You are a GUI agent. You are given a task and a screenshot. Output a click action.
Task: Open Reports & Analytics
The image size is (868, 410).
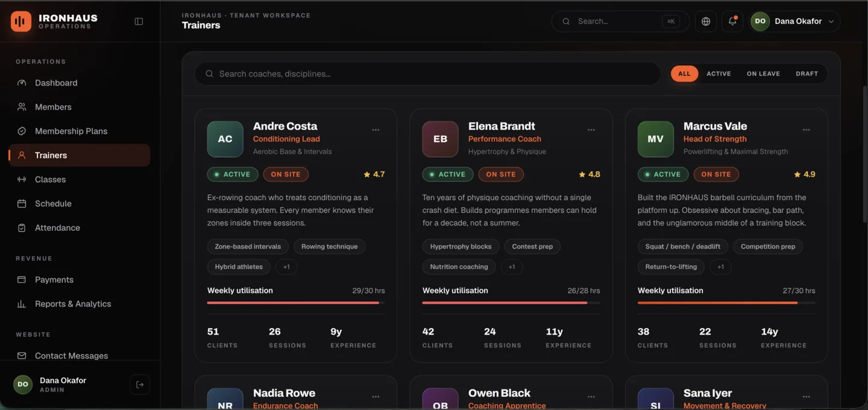pyautogui.click(x=80, y=304)
